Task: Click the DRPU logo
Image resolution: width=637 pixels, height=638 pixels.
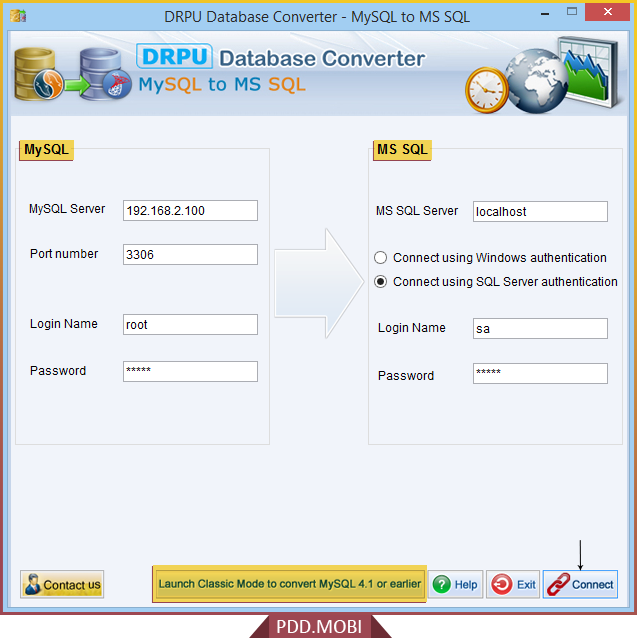Action: [175, 56]
